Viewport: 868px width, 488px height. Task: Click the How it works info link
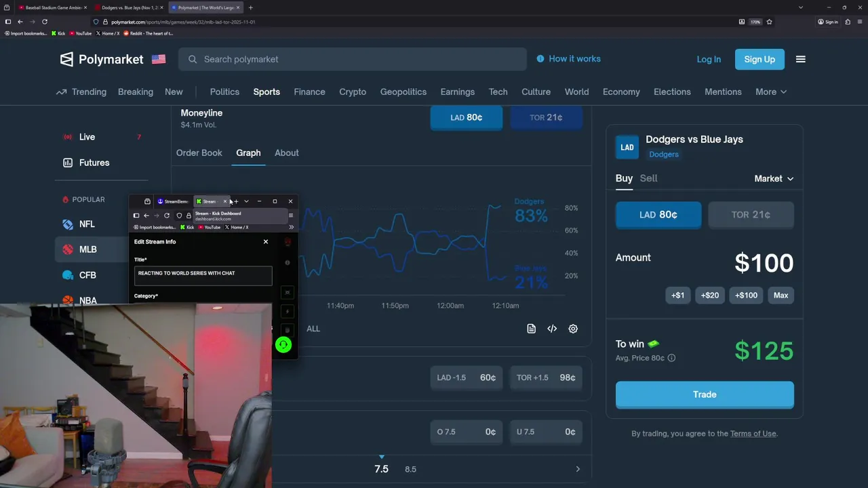pos(568,59)
